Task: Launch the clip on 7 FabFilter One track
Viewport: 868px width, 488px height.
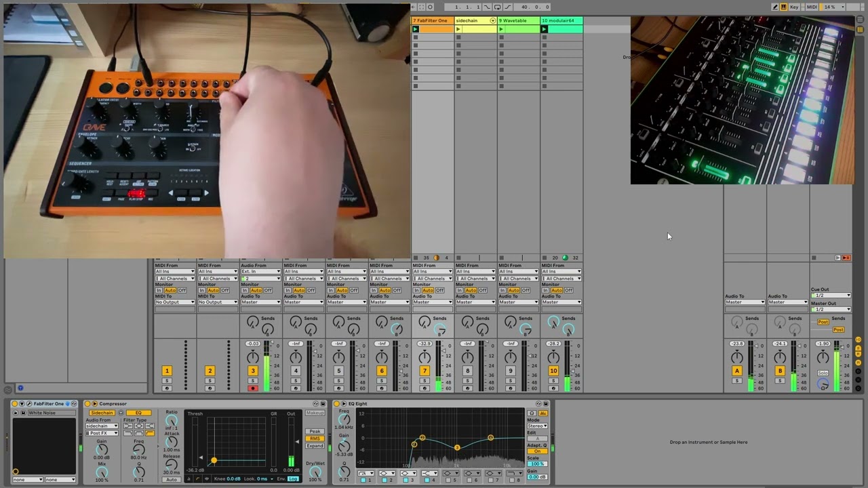Action: (416, 29)
